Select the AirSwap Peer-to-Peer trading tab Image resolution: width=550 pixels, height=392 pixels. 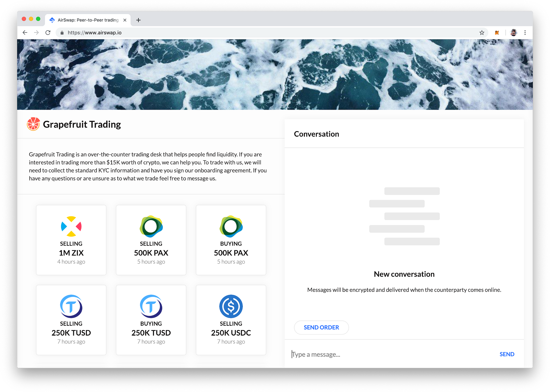point(88,20)
